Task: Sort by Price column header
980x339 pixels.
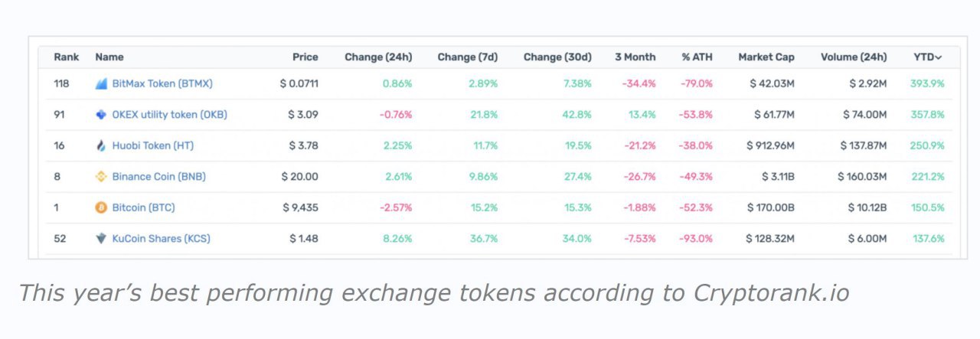Action: [x=305, y=57]
